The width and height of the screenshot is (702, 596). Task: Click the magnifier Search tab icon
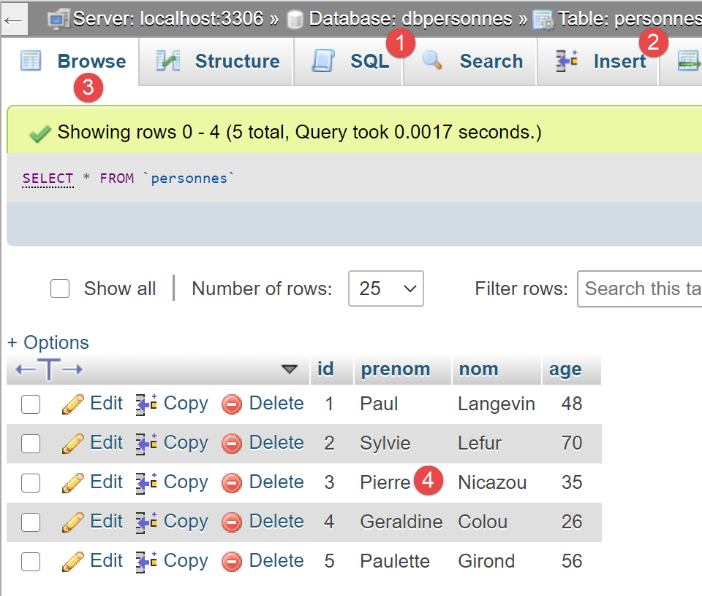433,61
